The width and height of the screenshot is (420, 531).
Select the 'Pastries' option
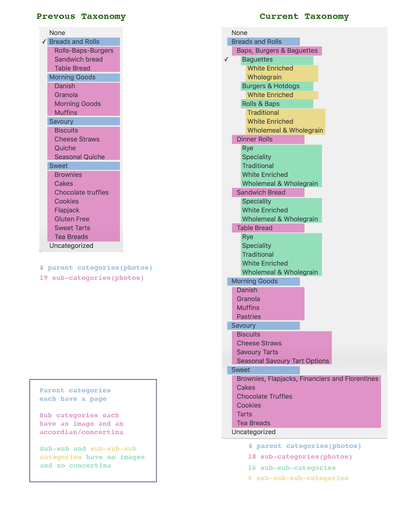click(x=248, y=316)
